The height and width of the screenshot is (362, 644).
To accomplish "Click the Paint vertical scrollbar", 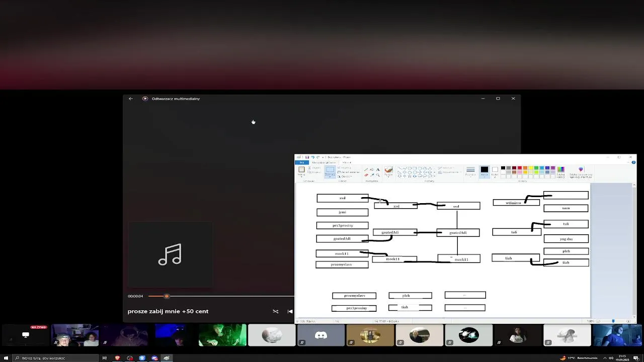I will pos(634,250).
